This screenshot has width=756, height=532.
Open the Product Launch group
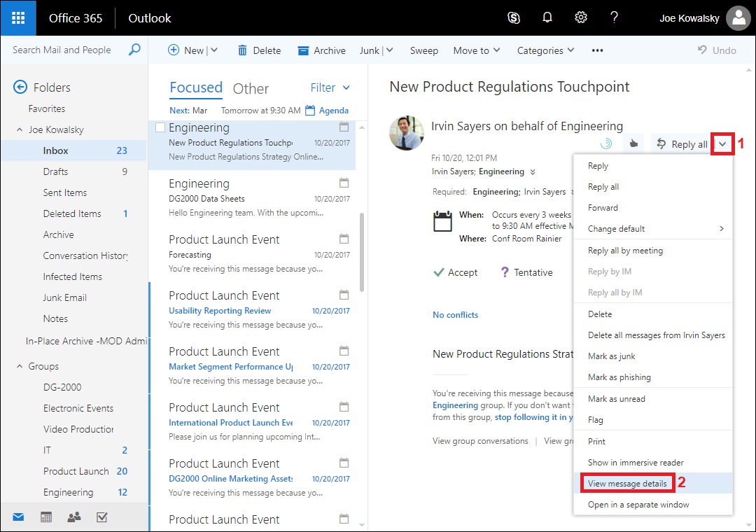point(74,471)
